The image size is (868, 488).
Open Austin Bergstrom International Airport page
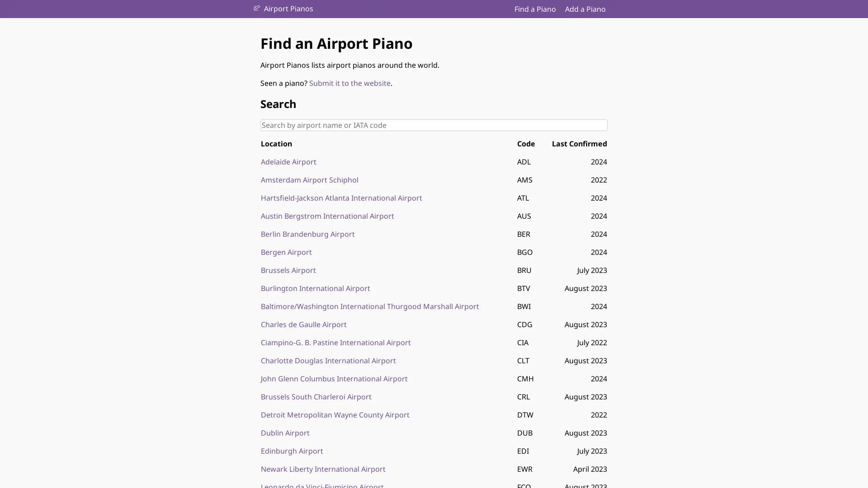(x=327, y=216)
